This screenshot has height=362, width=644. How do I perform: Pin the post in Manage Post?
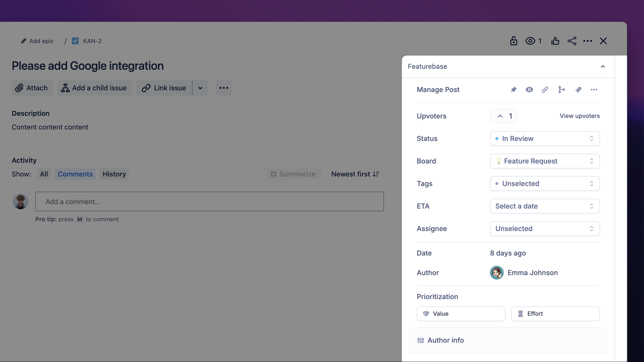click(513, 89)
